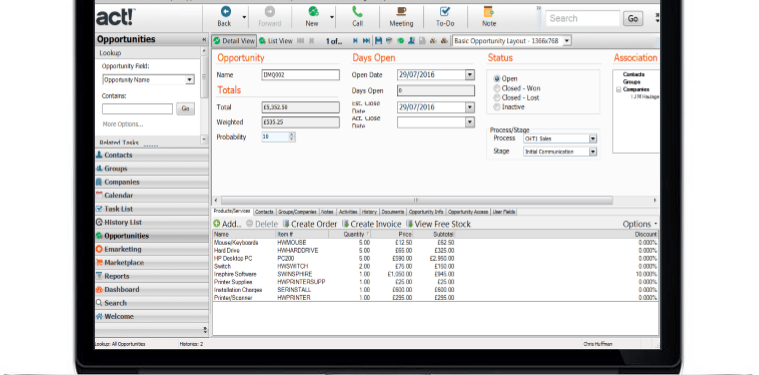Open Calendar in the navigation sidebar

pos(152,195)
